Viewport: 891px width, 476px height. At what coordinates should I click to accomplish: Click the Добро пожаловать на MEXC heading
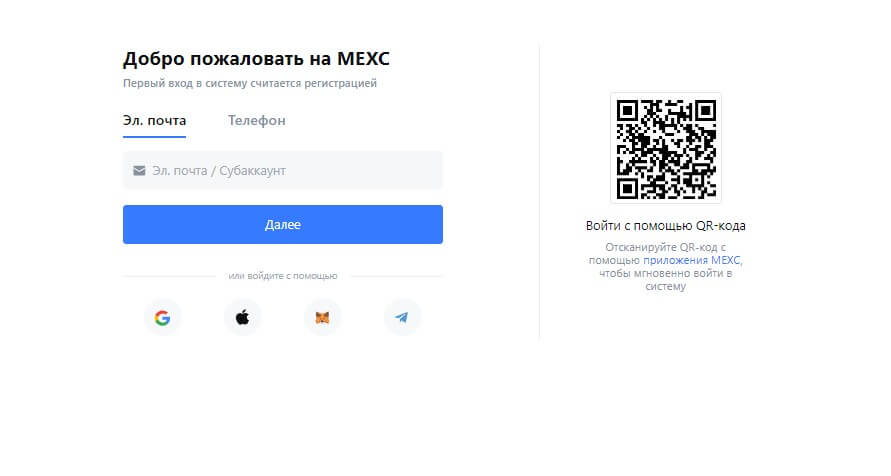point(256,59)
